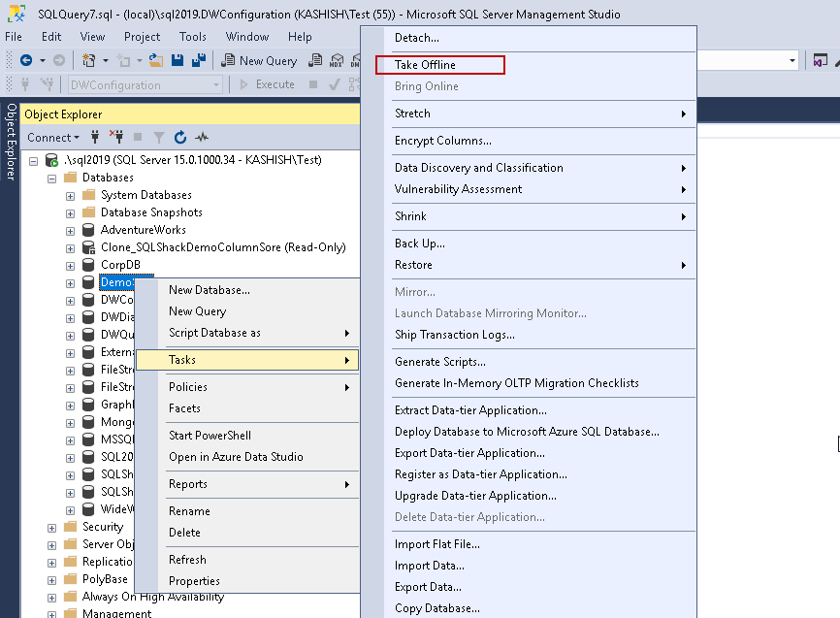840x618 pixels.
Task: Click the Object Explorer vertical side tab
Action: click(11, 142)
